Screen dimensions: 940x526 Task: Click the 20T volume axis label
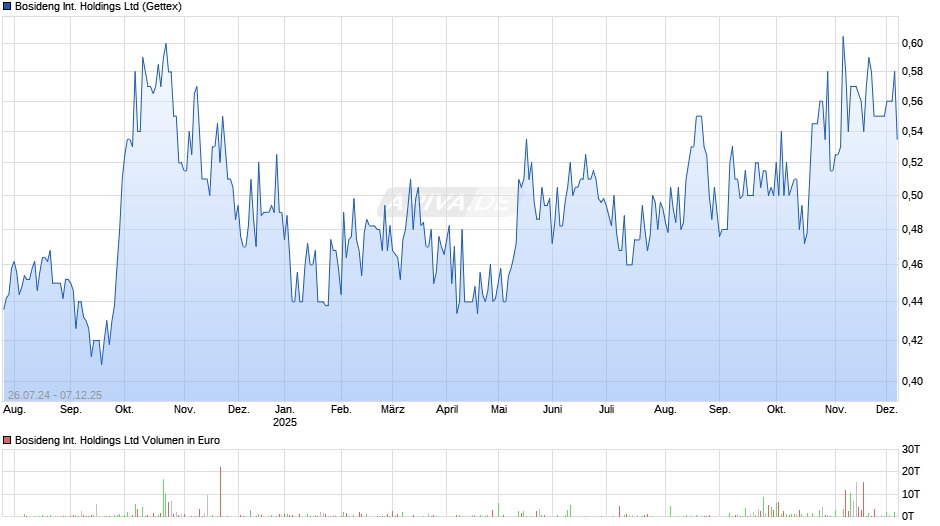pyautogui.click(x=911, y=471)
